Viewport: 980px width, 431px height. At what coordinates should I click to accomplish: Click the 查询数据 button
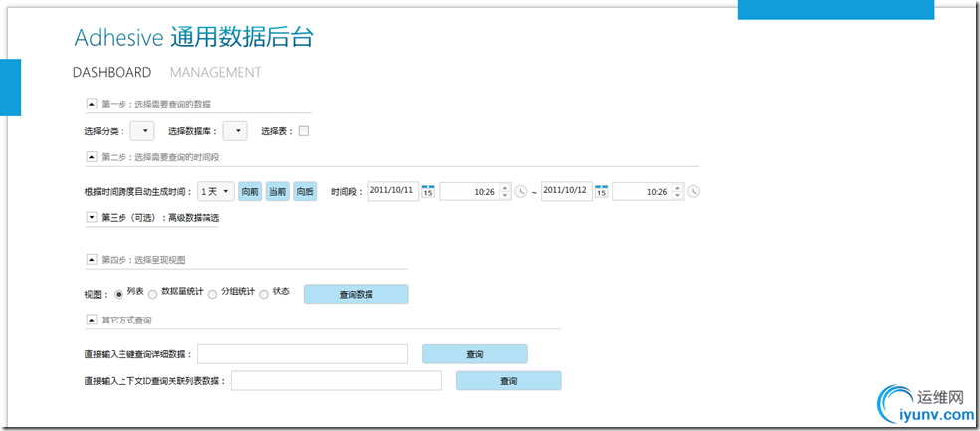pyautogui.click(x=357, y=295)
